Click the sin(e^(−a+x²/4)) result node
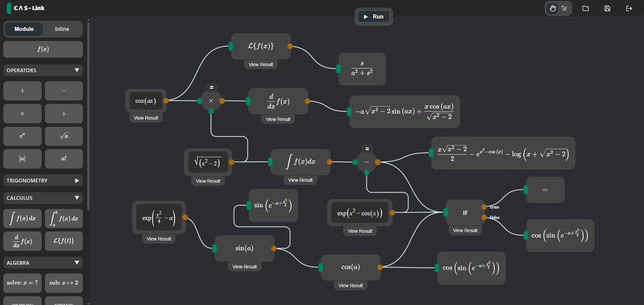This screenshot has width=644, height=305. coord(273,206)
